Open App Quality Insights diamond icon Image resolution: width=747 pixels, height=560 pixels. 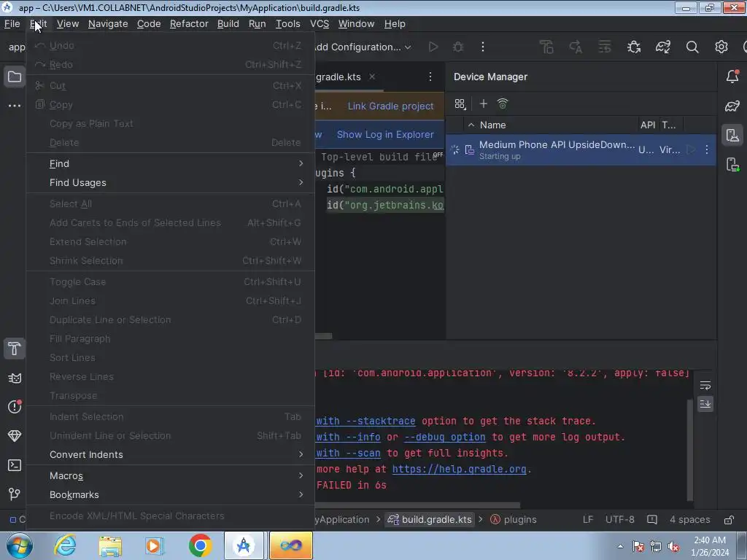click(x=15, y=436)
